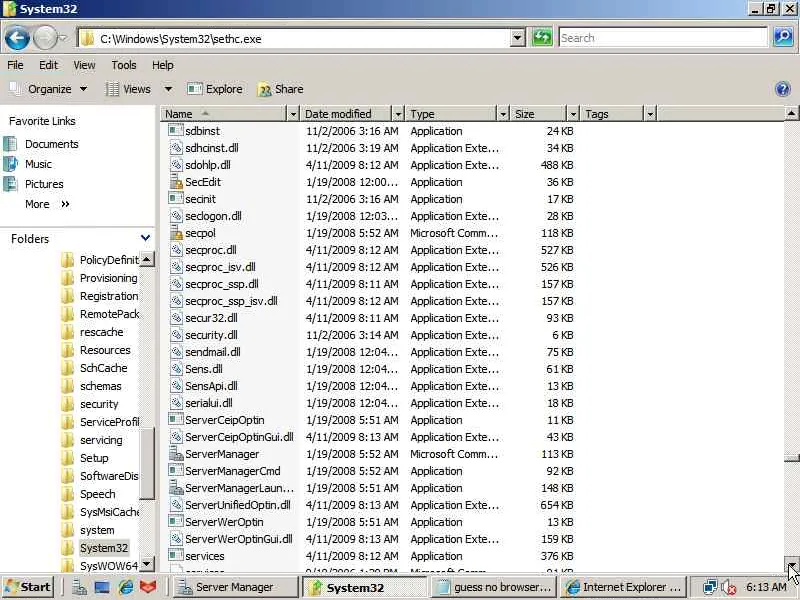Click file list scrollbar down arrow
Image resolution: width=800 pixels, height=600 pixels.
(x=791, y=564)
